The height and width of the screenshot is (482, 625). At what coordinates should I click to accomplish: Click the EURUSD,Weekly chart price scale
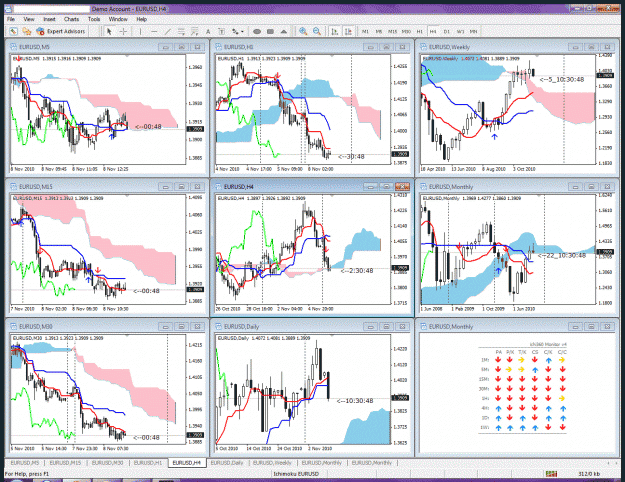coord(607,110)
